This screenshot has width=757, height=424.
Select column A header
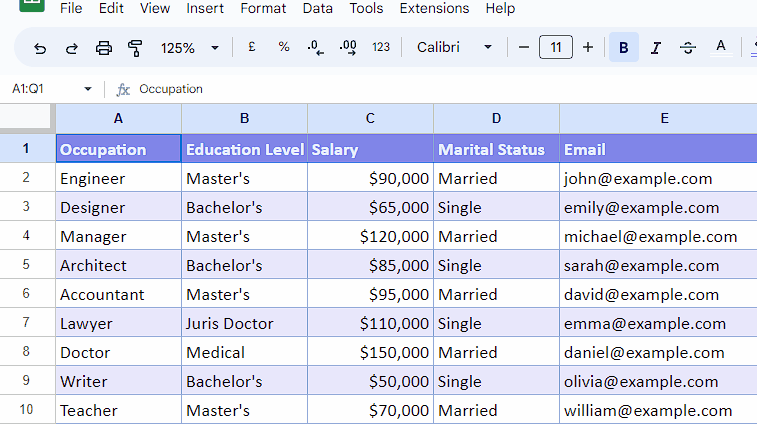point(118,118)
